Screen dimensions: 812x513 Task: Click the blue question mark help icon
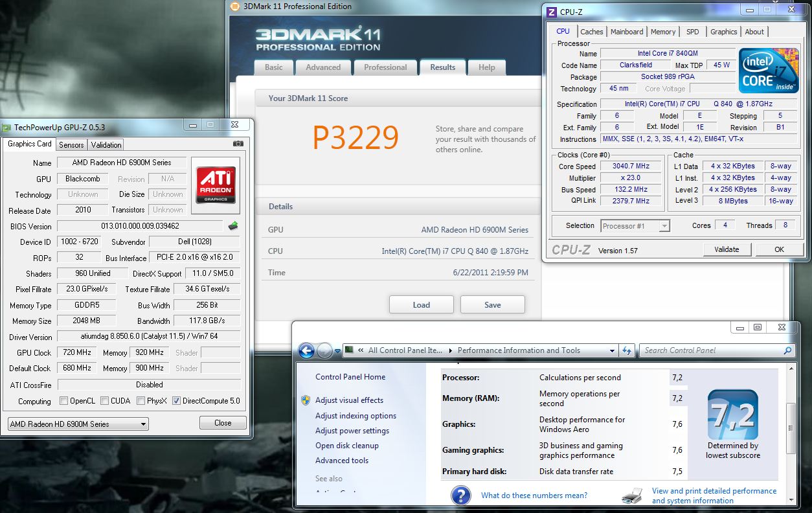tap(460, 496)
